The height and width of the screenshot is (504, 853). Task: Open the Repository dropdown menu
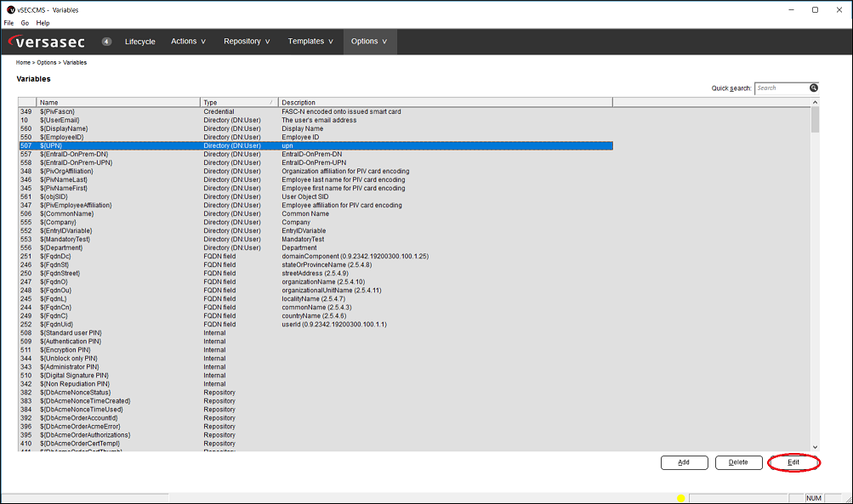click(x=247, y=41)
